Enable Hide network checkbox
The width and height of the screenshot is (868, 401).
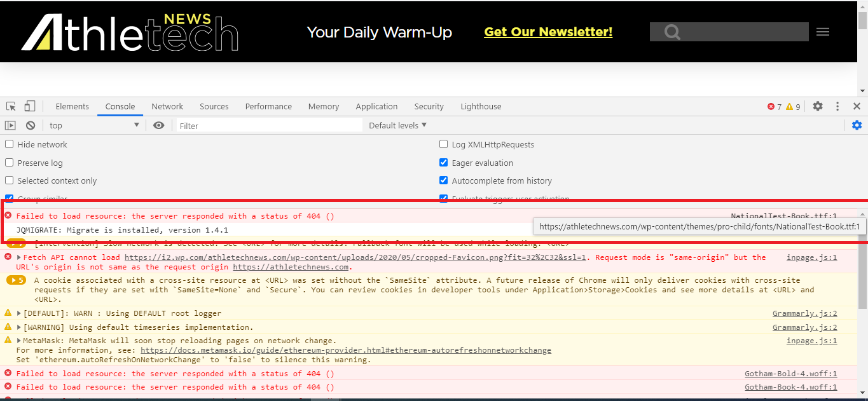(9, 144)
